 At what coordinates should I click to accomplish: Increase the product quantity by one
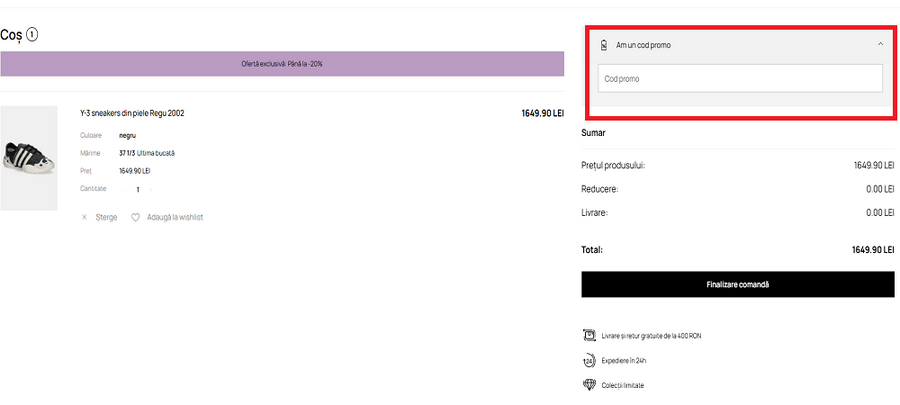[151, 189]
